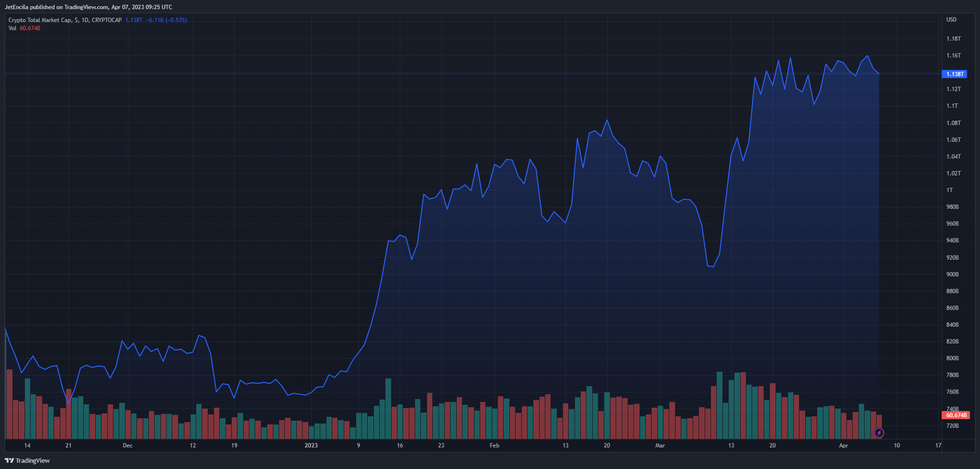Click the TradingView logo at bottom left
The image size is (980, 469).
click(x=27, y=460)
